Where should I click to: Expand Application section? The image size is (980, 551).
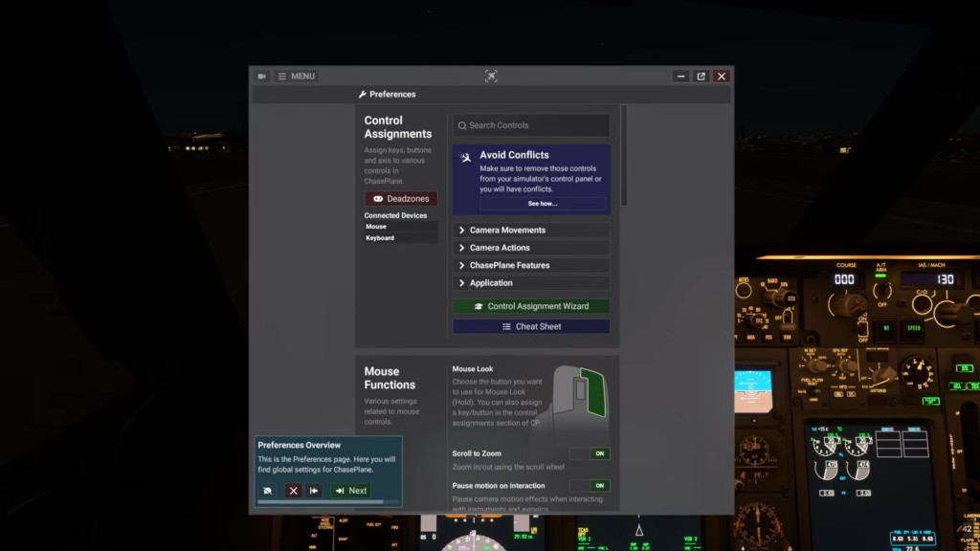531,282
